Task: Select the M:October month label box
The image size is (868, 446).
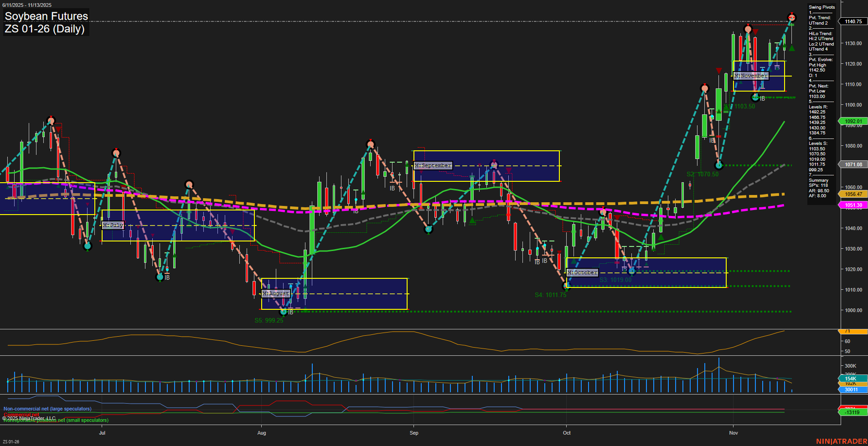Action: pyautogui.click(x=582, y=272)
